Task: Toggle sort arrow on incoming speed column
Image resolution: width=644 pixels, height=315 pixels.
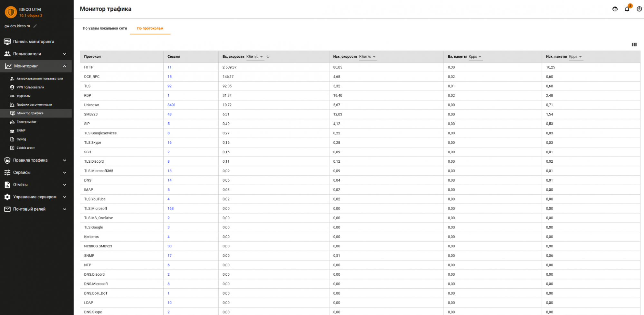Action: 268,57
